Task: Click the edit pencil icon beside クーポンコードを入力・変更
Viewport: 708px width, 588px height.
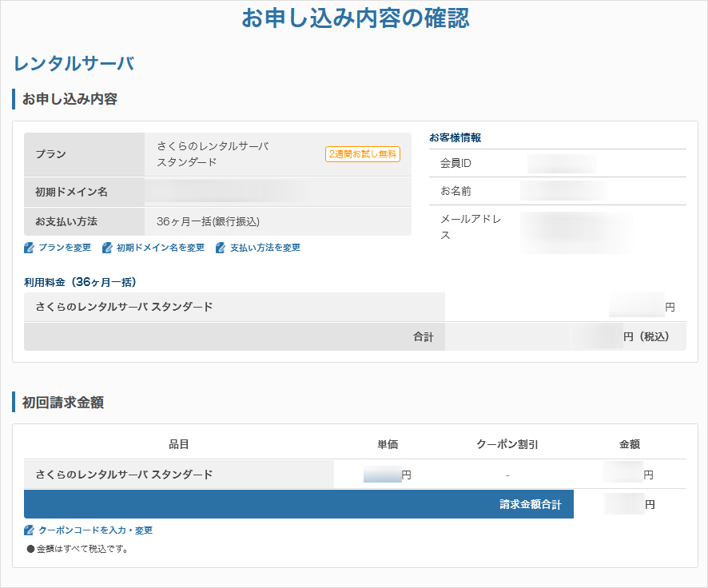Action: (x=28, y=530)
